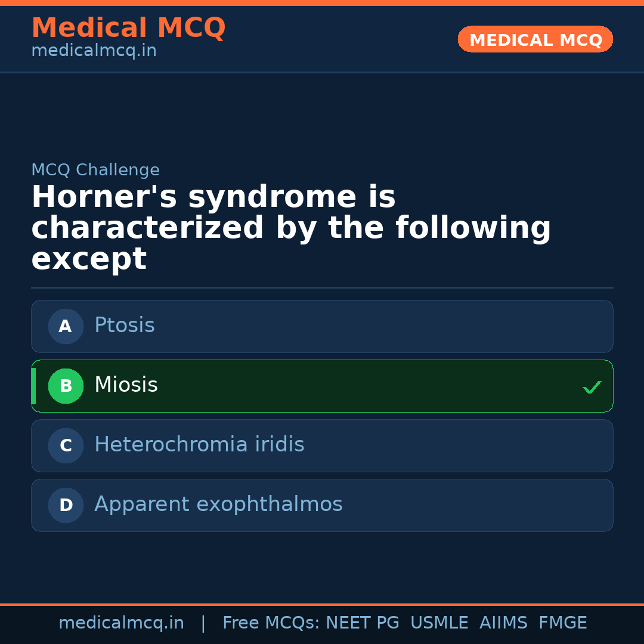Screen dimensions: 644x644
Task: Select the Ptosis answer option
Action: (x=322, y=326)
